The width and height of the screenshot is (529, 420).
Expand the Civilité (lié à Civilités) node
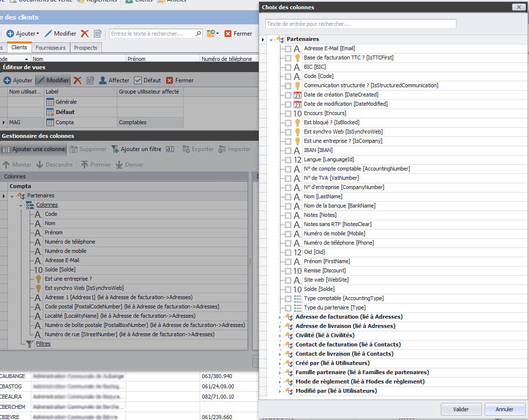(280, 335)
